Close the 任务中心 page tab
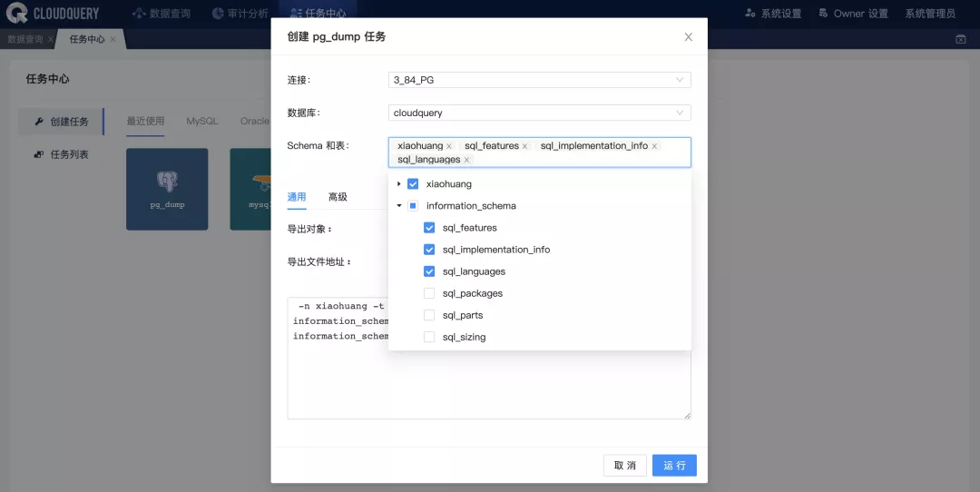980x492 pixels. click(113, 39)
